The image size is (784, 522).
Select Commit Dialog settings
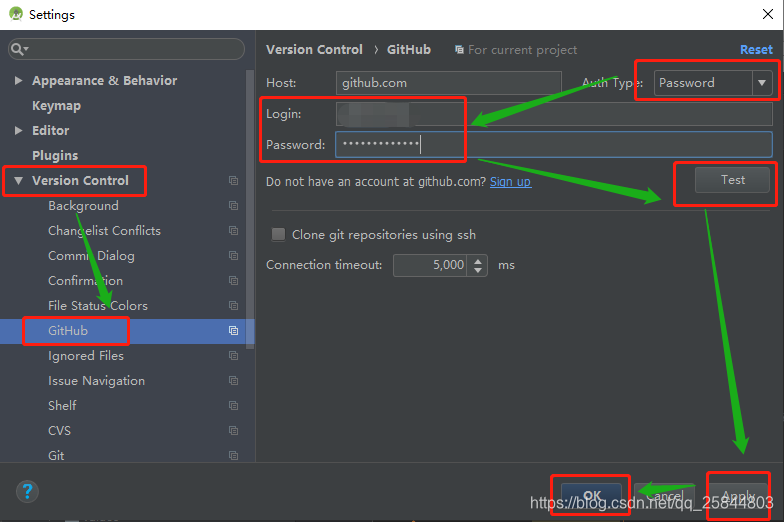pyautogui.click(x=92, y=256)
